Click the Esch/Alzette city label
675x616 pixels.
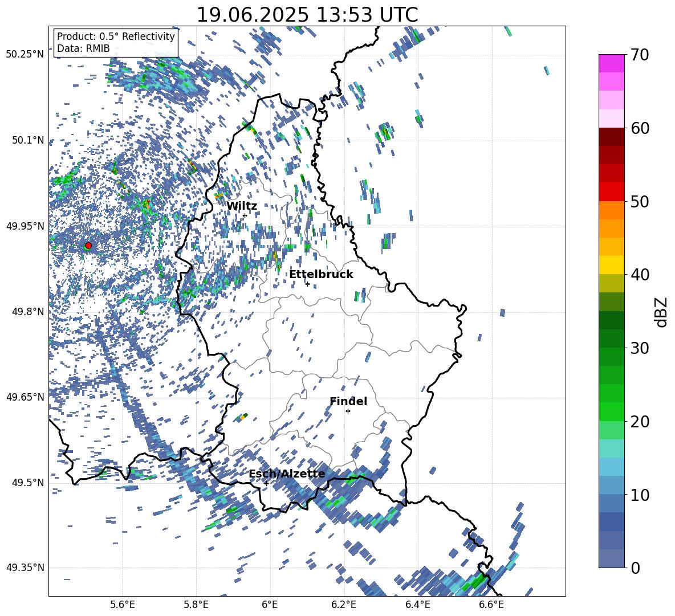287,474
